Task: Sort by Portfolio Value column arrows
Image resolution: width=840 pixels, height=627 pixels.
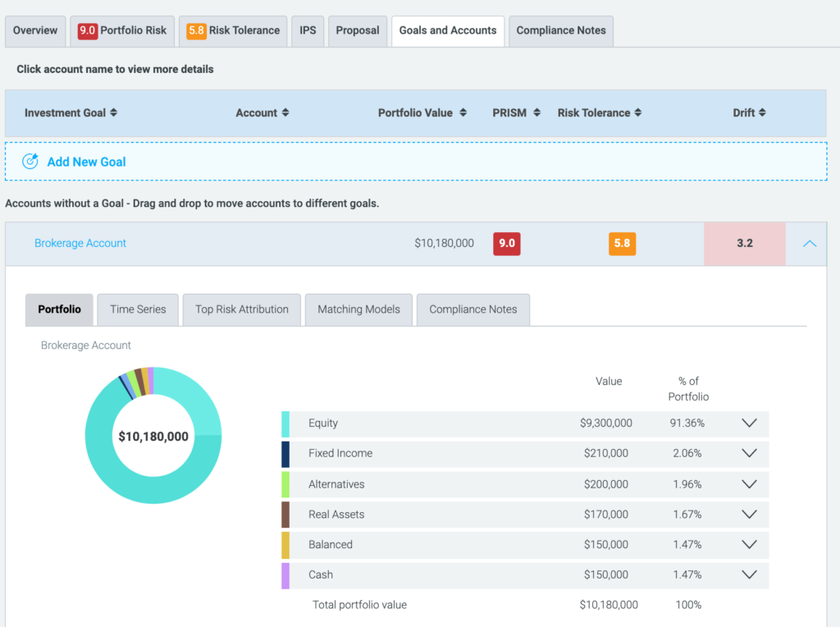Action: [463, 112]
